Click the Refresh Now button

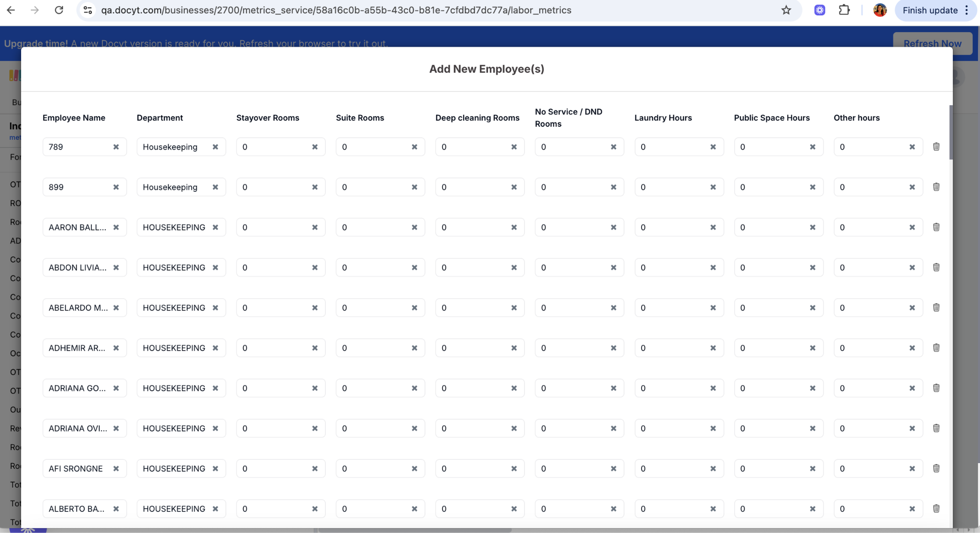coord(932,43)
